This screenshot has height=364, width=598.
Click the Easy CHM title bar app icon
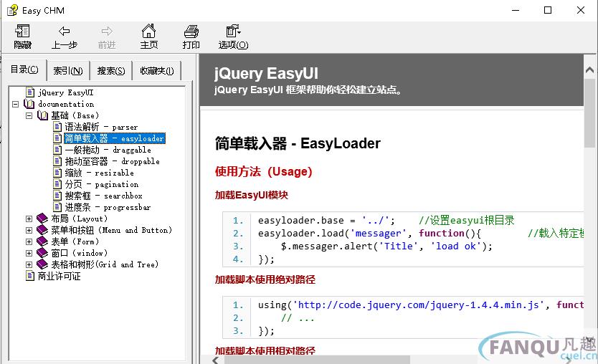pyautogui.click(x=12, y=10)
